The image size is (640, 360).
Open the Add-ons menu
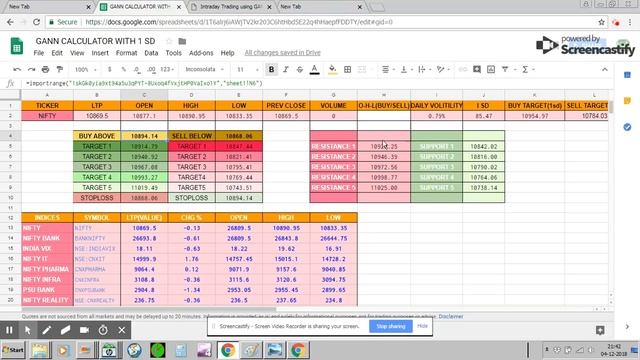click(x=201, y=53)
